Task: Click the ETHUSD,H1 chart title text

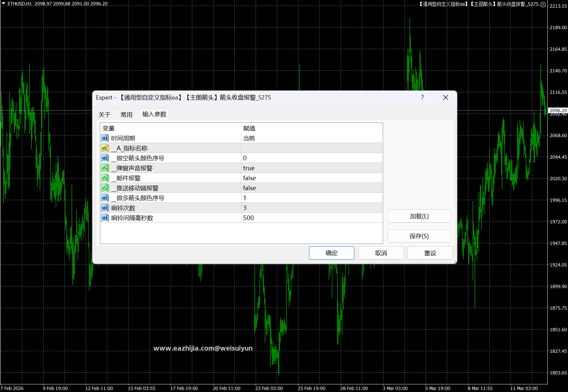Action: [x=20, y=4]
